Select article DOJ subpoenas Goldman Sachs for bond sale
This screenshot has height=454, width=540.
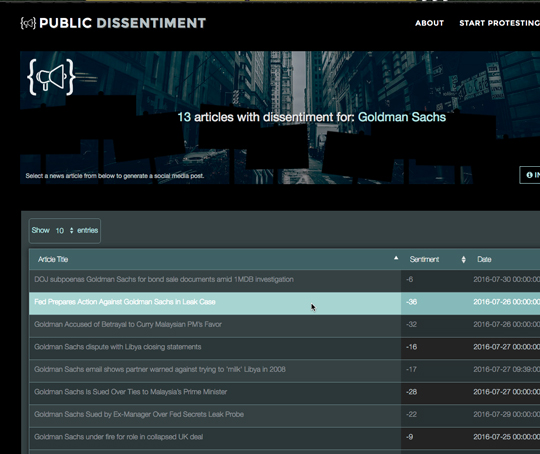pyautogui.click(x=164, y=279)
